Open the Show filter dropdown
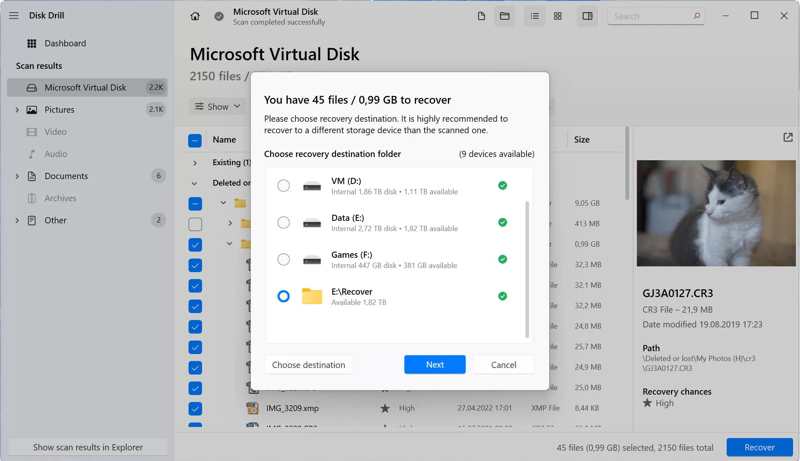The height and width of the screenshot is (461, 800). pos(218,107)
